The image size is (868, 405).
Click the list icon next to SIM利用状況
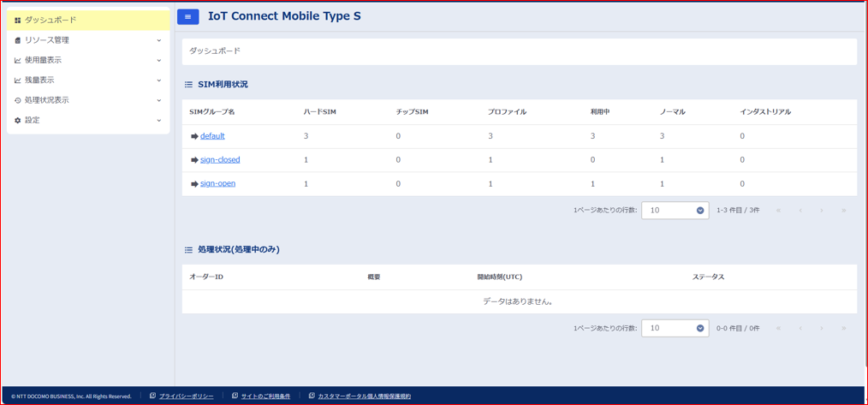tap(188, 85)
